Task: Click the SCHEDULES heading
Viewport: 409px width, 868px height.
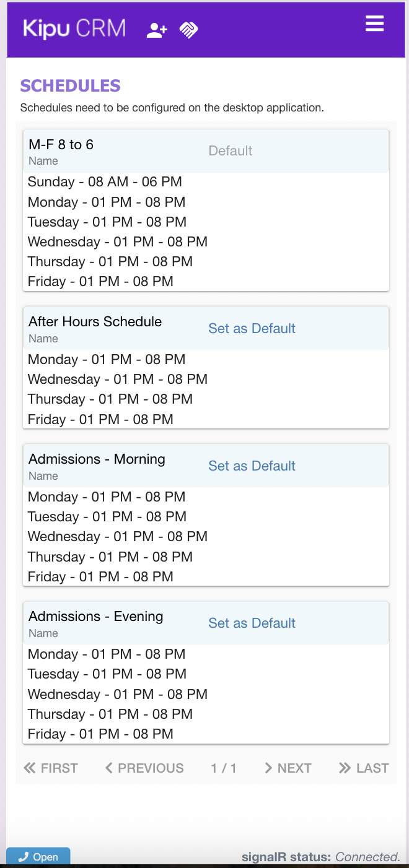Action: 70,86
